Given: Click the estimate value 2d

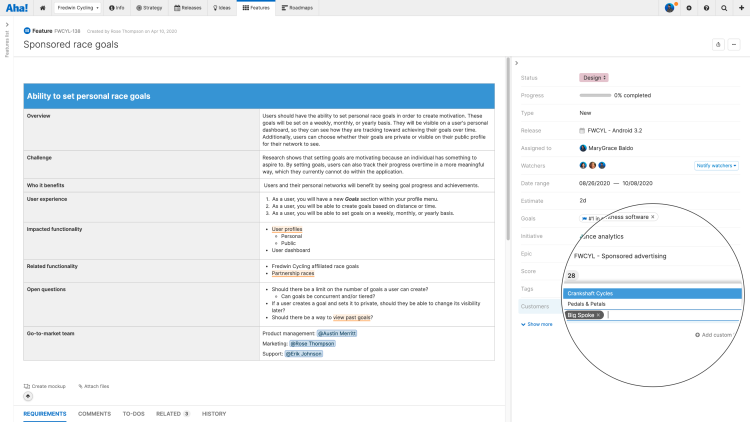Looking at the screenshot, I should pos(583,201).
